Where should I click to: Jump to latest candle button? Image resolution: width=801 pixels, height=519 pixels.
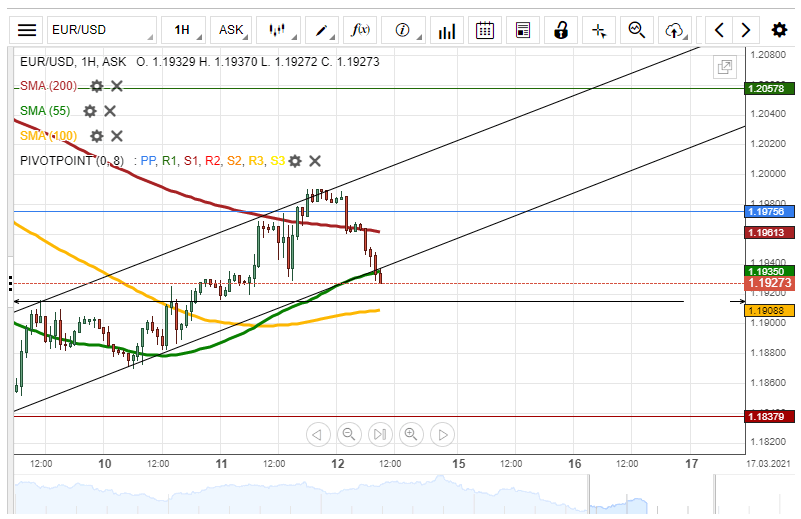pyautogui.click(x=380, y=435)
